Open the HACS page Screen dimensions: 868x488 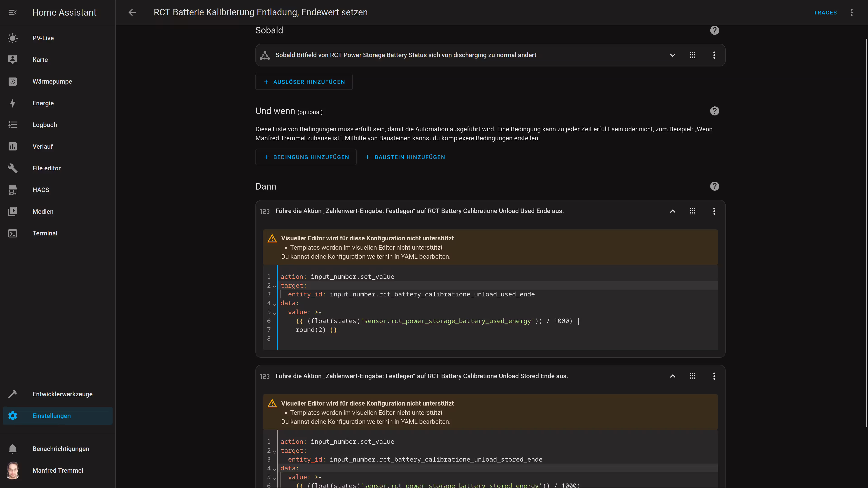click(58, 190)
